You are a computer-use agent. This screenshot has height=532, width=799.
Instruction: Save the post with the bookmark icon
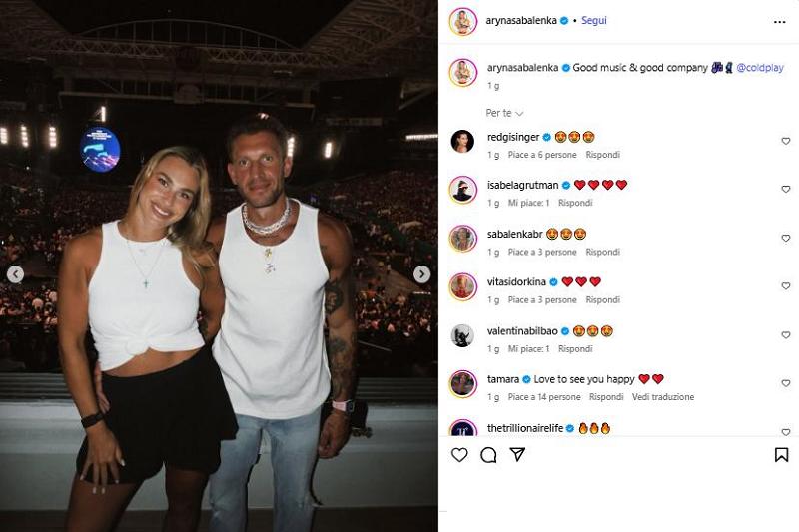pyautogui.click(x=781, y=455)
